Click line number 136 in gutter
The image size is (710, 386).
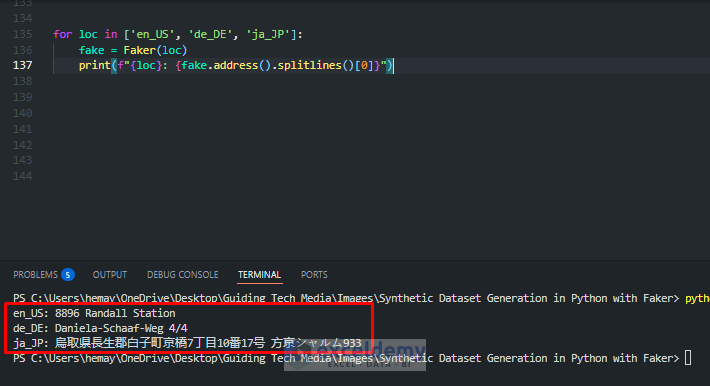click(x=23, y=50)
